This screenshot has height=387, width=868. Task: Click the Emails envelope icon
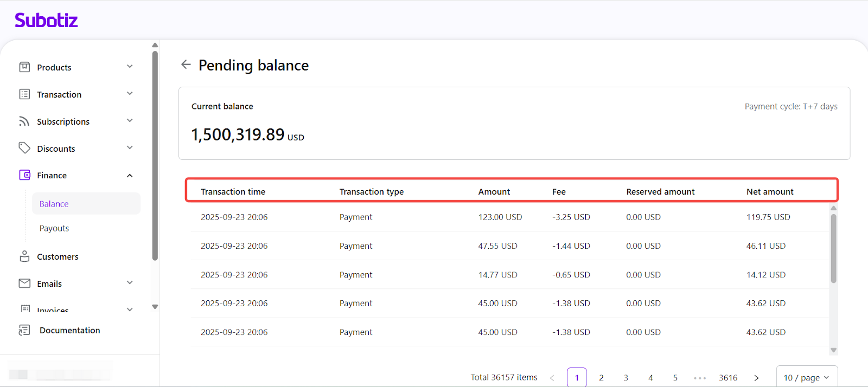click(x=24, y=283)
